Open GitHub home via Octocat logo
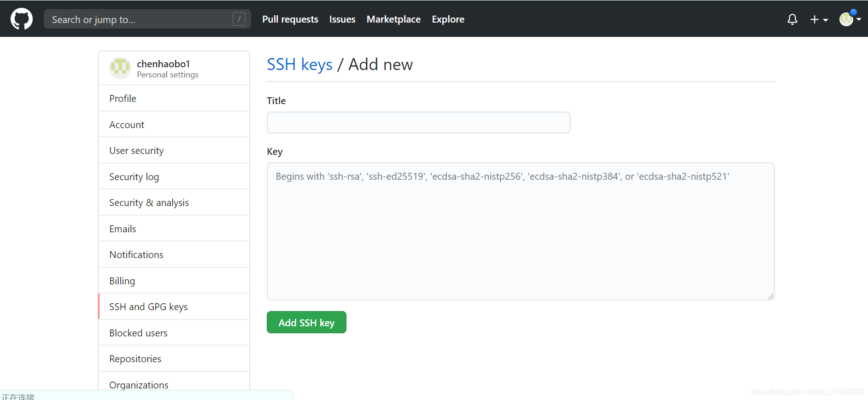This screenshot has height=400, width=868. (22, 19)
